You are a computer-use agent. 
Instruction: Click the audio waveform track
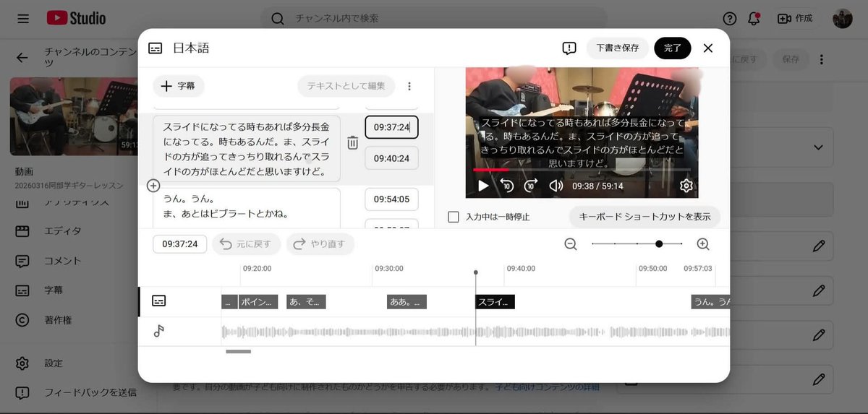coord(475,332)
